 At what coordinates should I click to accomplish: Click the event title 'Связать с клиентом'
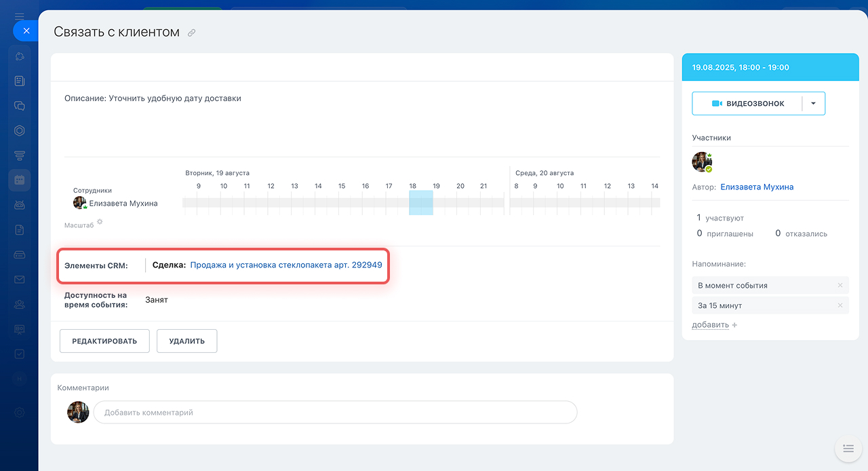117,32
